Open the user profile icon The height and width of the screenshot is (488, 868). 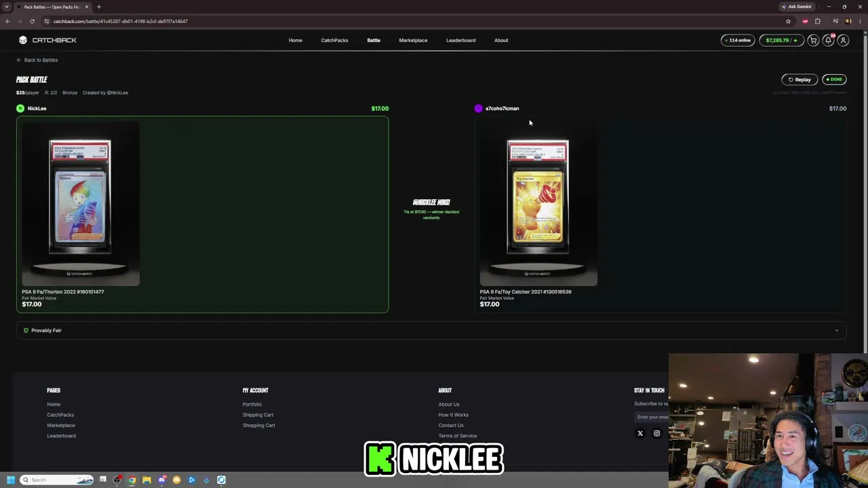click(x=843, y=40)
